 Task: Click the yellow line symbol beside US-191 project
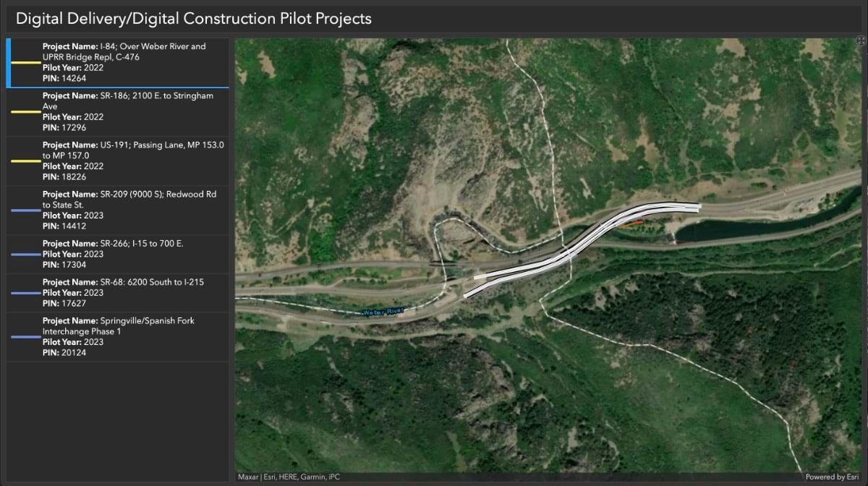pos(25,161)
